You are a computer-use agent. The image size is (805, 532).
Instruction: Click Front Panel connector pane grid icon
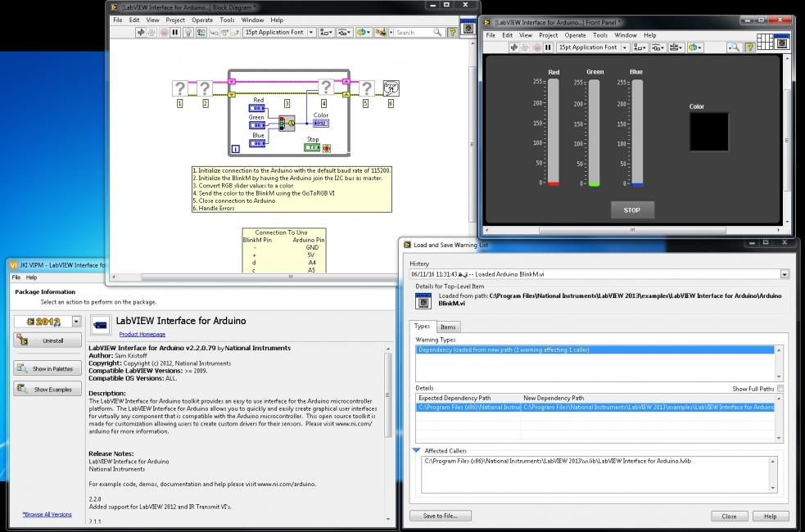coord(763,40)
